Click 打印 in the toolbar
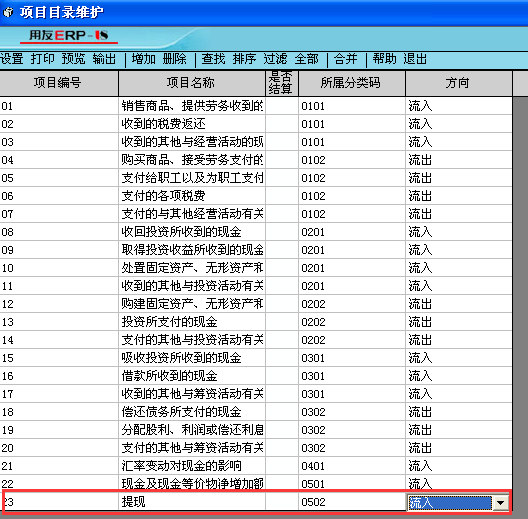 click(42, 59)
